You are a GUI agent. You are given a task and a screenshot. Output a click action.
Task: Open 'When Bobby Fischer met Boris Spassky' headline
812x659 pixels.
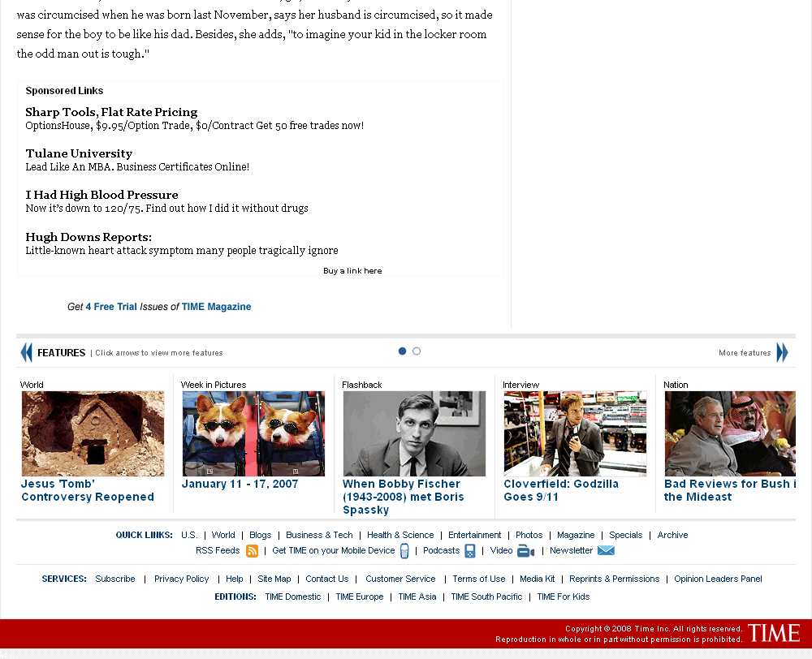pos(404,497)
